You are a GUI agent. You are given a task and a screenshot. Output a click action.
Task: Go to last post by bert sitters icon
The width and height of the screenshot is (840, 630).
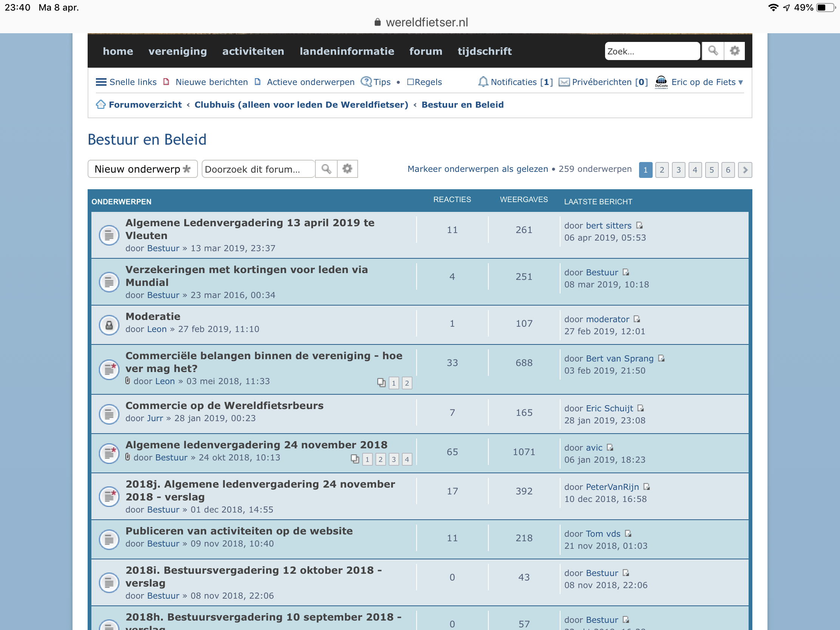click(639, 225)
